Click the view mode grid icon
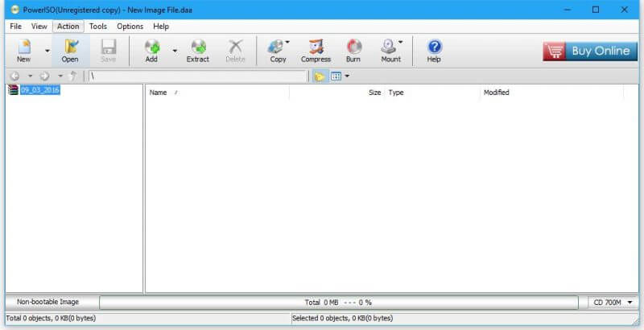The height and width of the screenshot is (330, 644). coord(336,76)
